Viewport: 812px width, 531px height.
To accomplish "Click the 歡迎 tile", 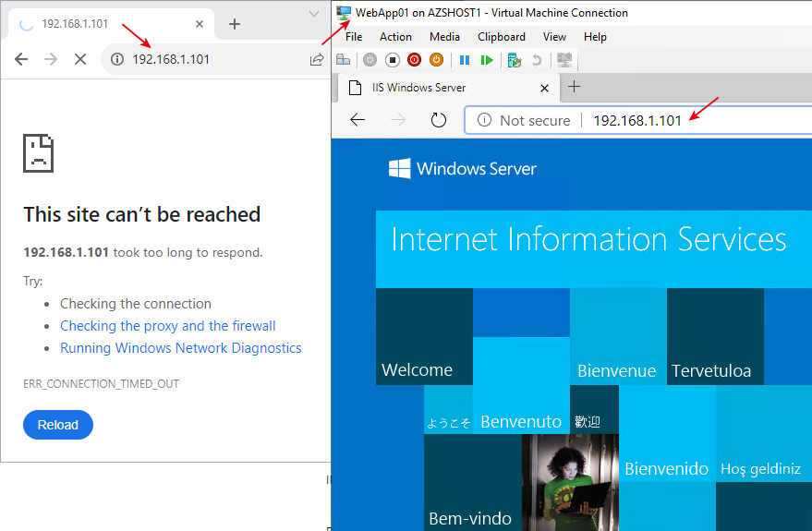I will pyautogui.click(x=594, y=410).
